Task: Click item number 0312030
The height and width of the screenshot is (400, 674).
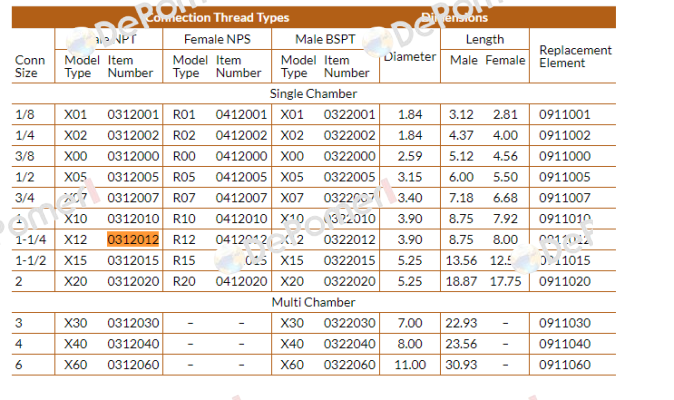Action: [x=133, y=323]
